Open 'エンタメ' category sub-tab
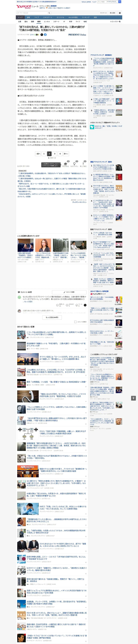This screenshot has height=644, width=138. [x=47, y=21]
